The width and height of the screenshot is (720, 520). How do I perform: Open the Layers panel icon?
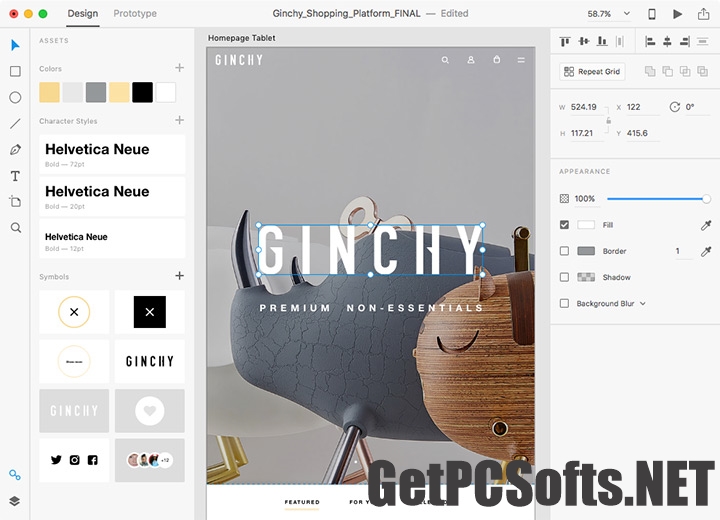pos(15,501)
